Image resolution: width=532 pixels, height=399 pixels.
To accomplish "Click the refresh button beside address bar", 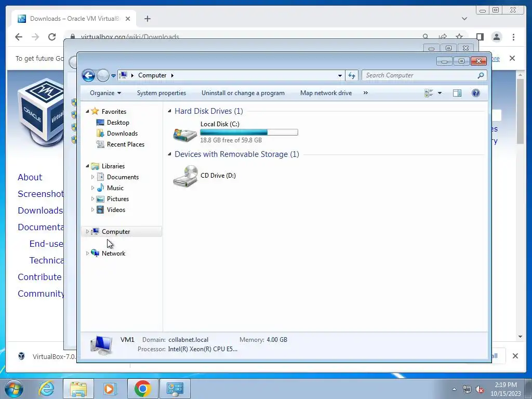I will tap(352, 75).
